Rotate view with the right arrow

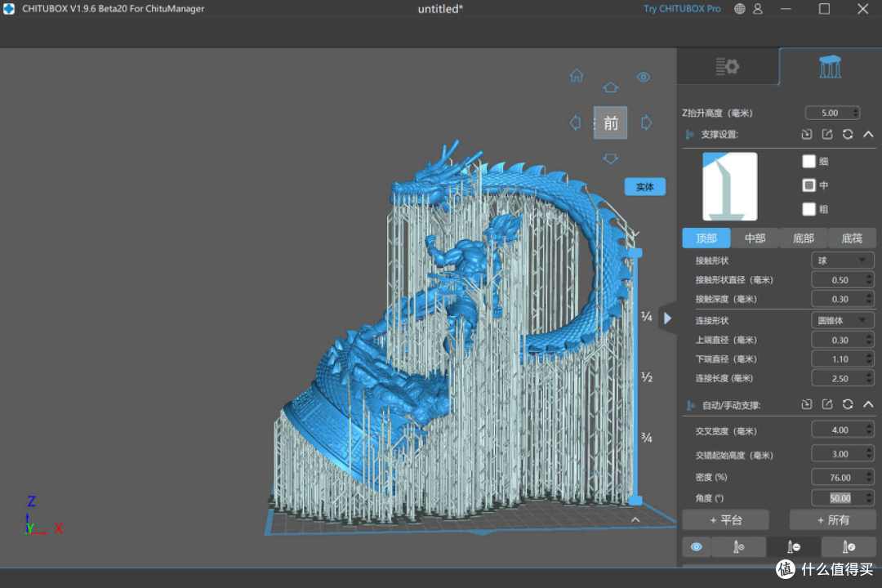point(646,122)
